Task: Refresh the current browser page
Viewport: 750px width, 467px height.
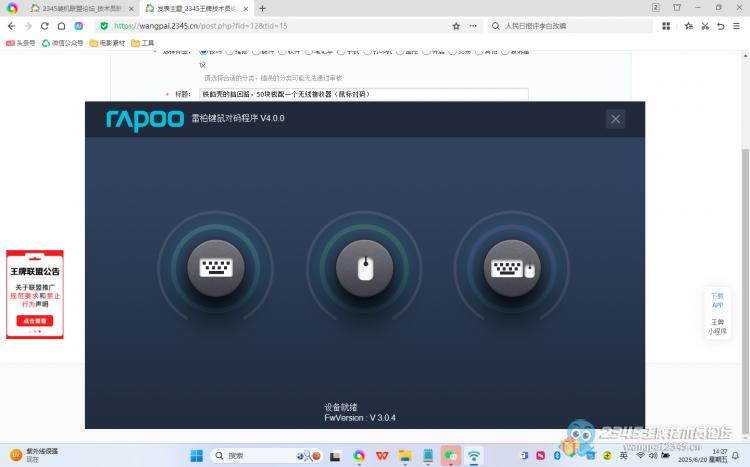Action: [45, 26]
